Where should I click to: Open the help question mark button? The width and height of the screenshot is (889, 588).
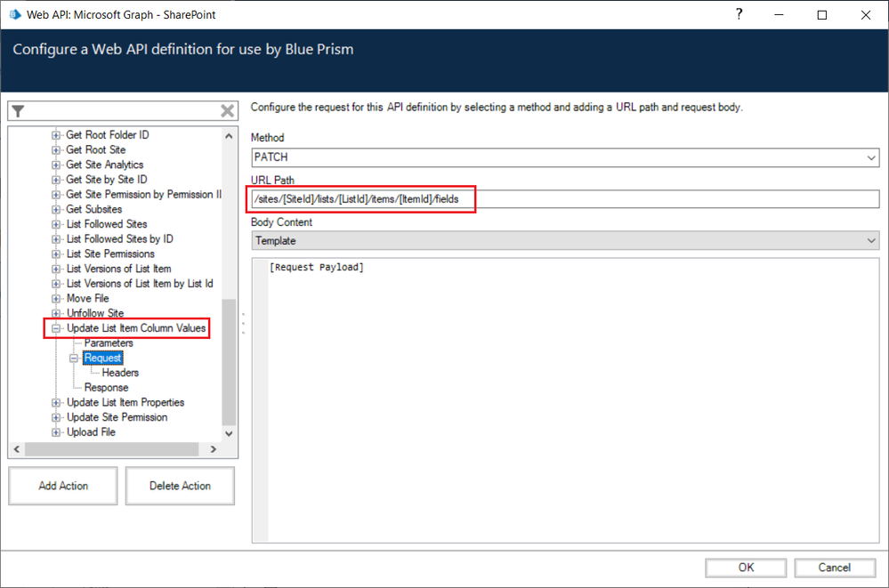739,14
